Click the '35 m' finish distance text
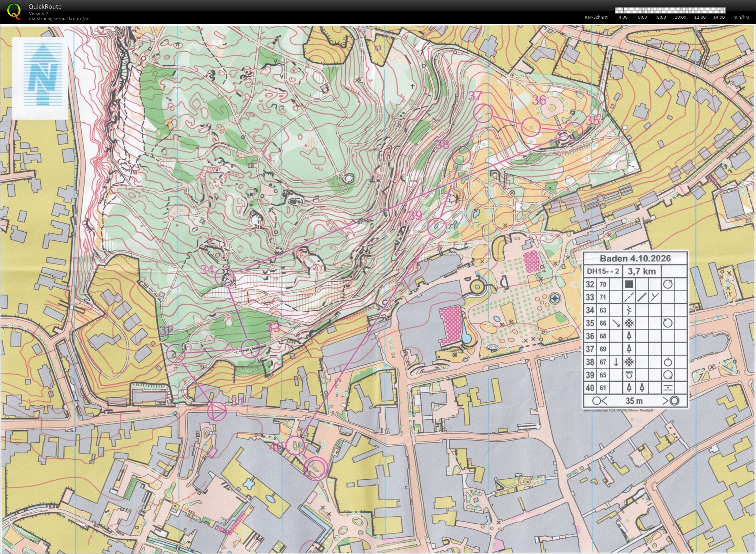Screen dimensions: 756x554 (635, 401)
